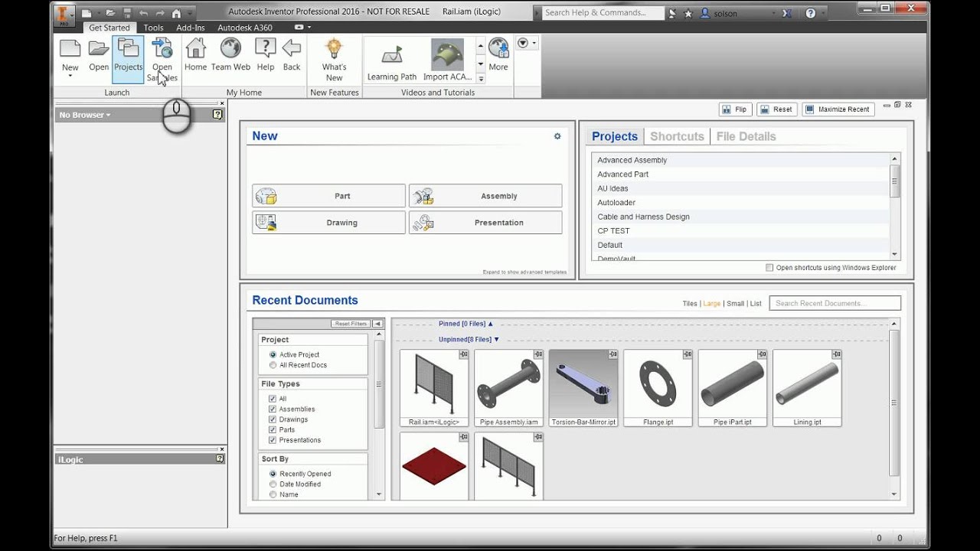Expand the New button dropdown arrow
Screen dimensions: 980x551
click(70, 77)
